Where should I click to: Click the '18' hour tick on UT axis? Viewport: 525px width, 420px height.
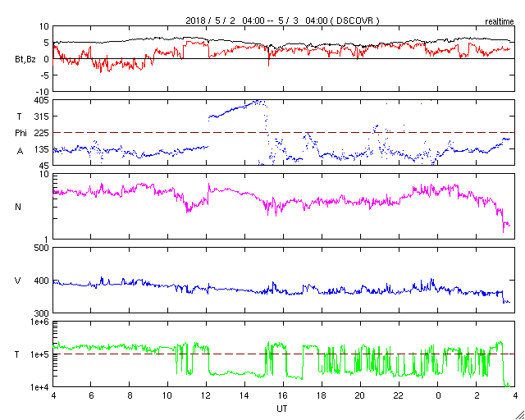(322, 395)
